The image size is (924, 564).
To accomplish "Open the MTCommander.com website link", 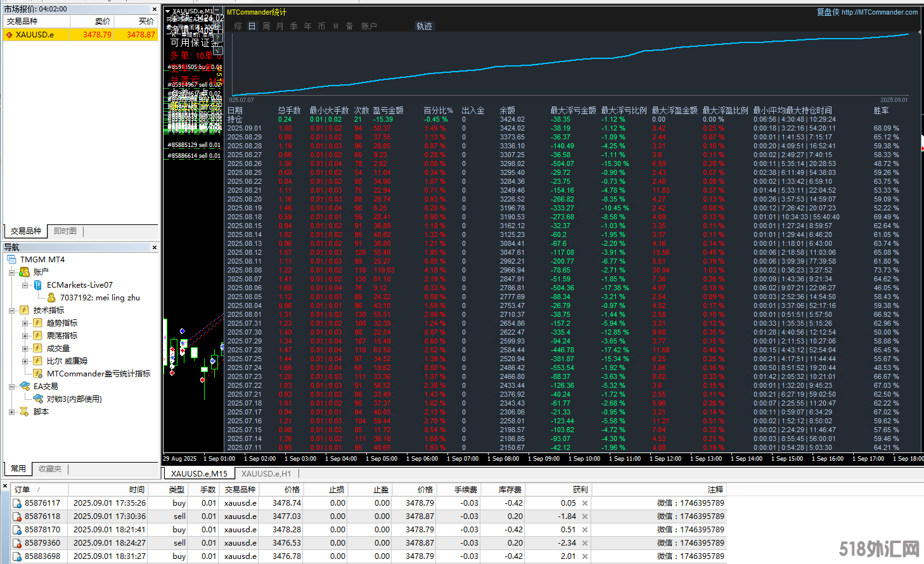I will click(879, 12).
